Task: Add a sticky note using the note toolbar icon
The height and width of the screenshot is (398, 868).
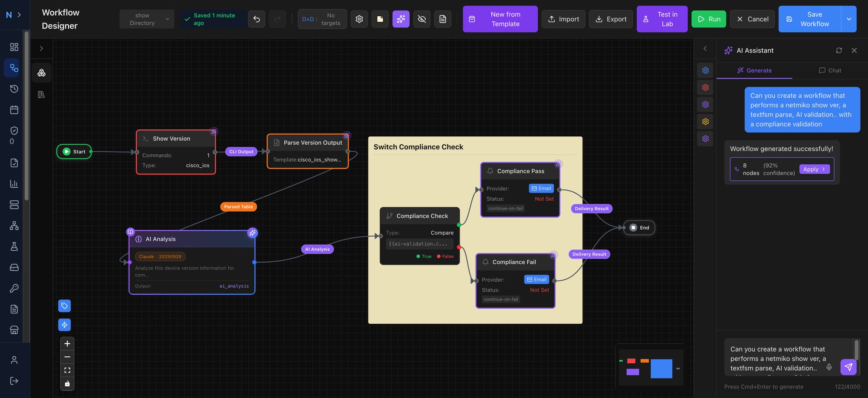Action: (x=380, y=19)
